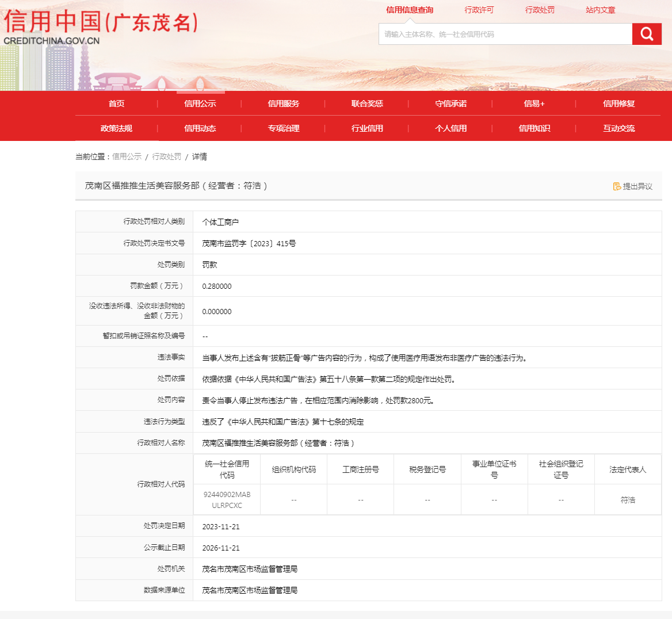Open 个人信用 from the navigation bar
This screenshot has width=672, height=619.
[450, 128]
